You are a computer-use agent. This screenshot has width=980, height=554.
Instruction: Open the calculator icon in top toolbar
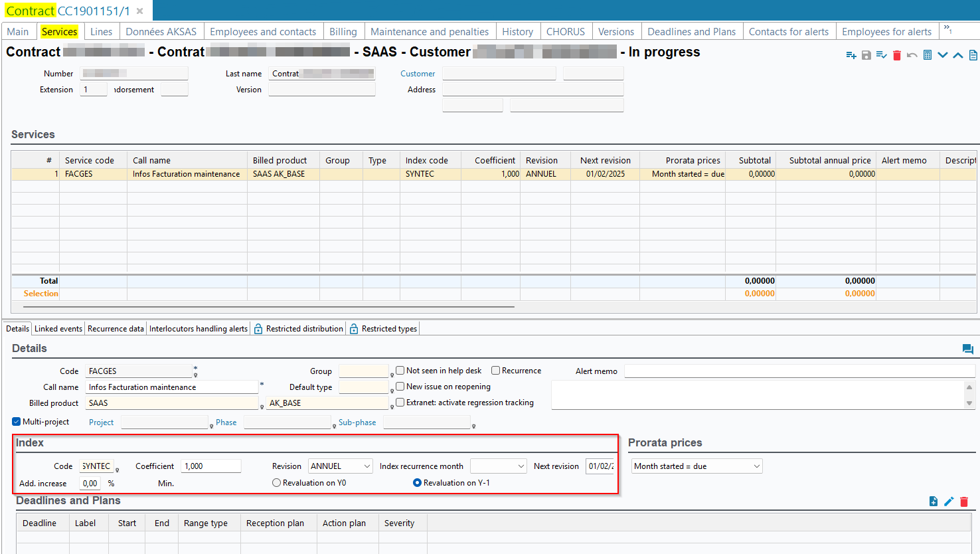pos(928,55)
